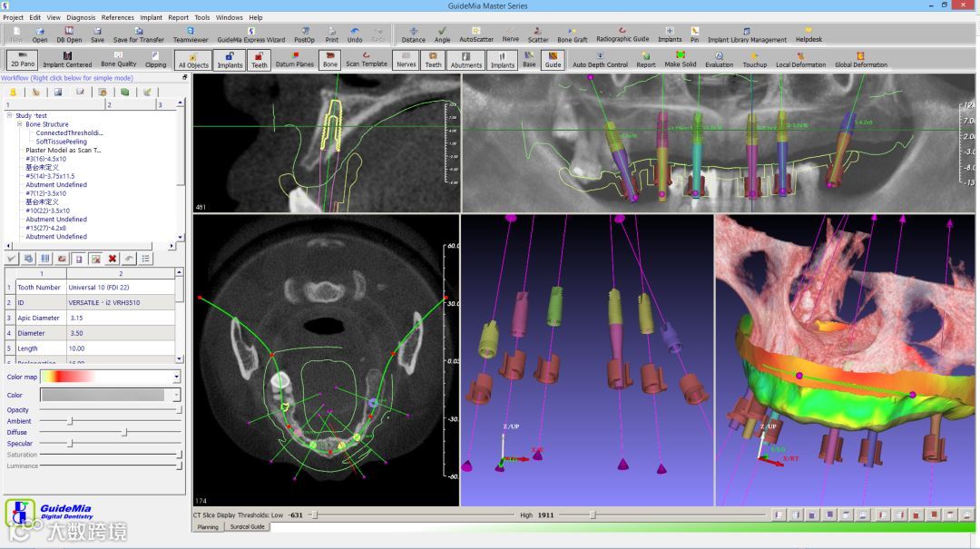The image size is (980, 549).
Task: Click the Scatter tool icon
Action: pyautogui.click(x=537, y=34)
